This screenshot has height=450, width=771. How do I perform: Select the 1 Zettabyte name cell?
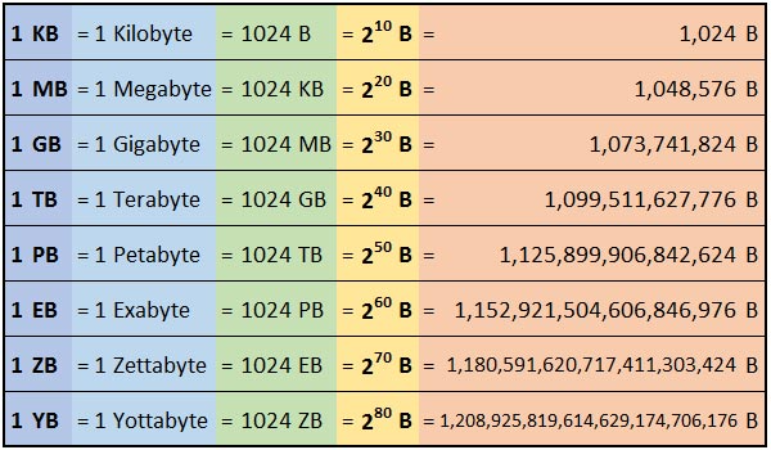point(144,364)
